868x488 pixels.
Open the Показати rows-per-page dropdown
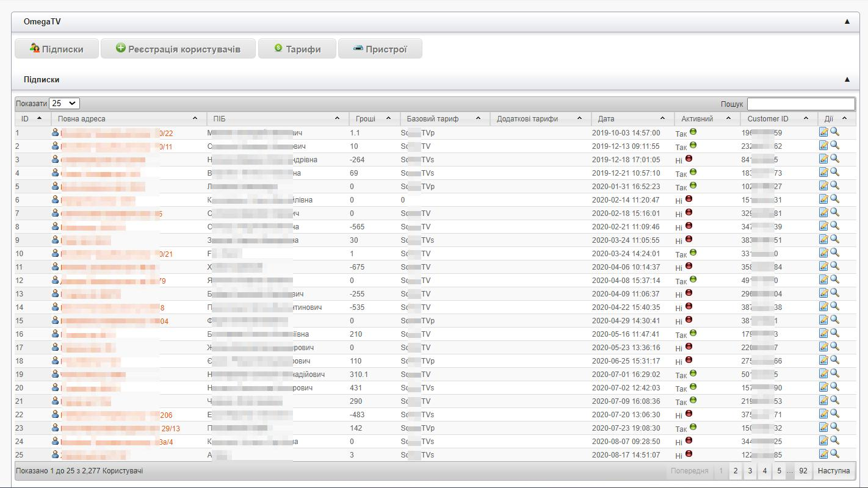[64, 104]
